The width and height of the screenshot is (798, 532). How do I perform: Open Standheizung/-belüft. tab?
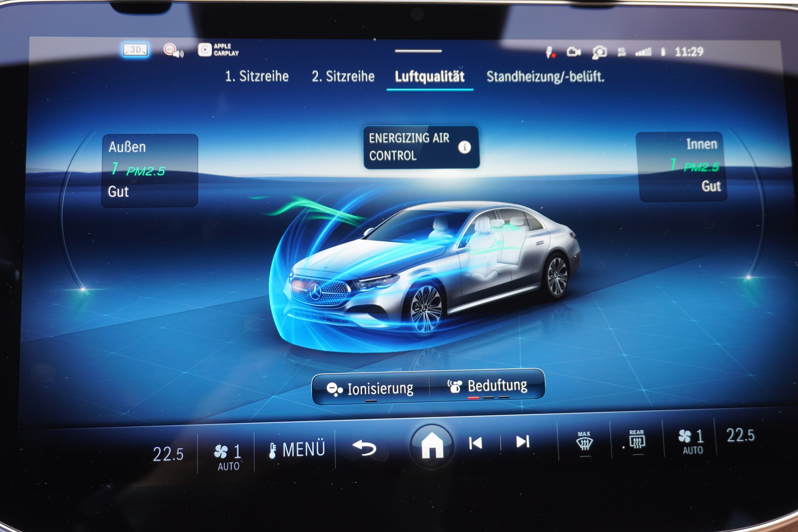[x=545, y=77]
